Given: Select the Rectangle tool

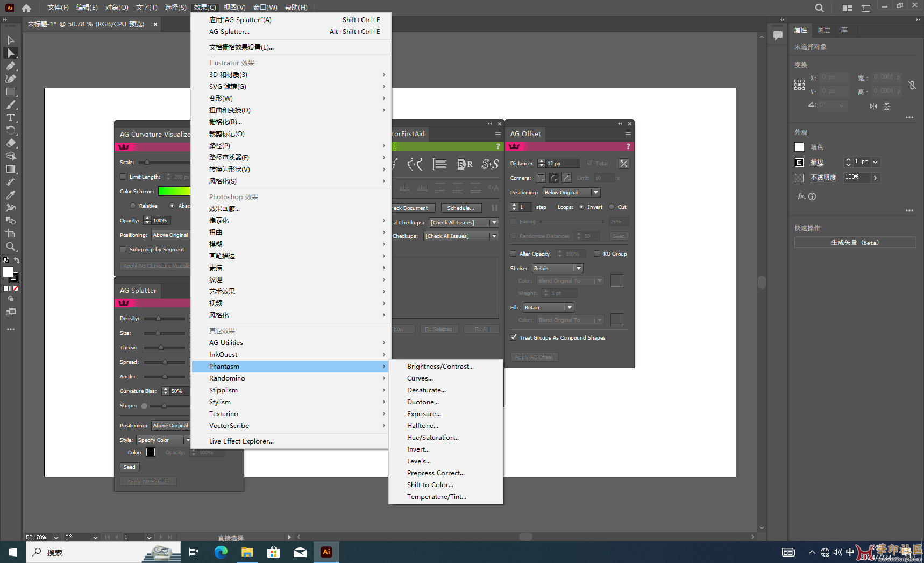Looking at the screenshot, I should 11,92.
